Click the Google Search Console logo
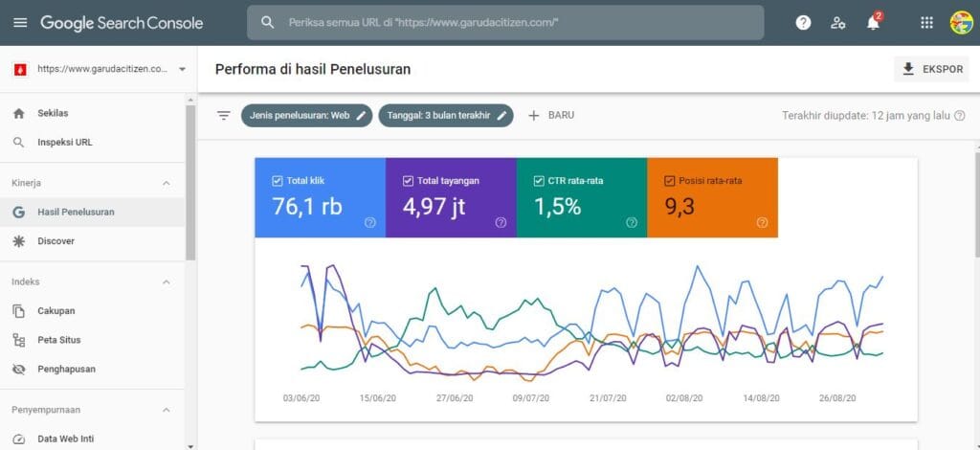This screenshot has width=980, height=450. (x=122, y=23)
